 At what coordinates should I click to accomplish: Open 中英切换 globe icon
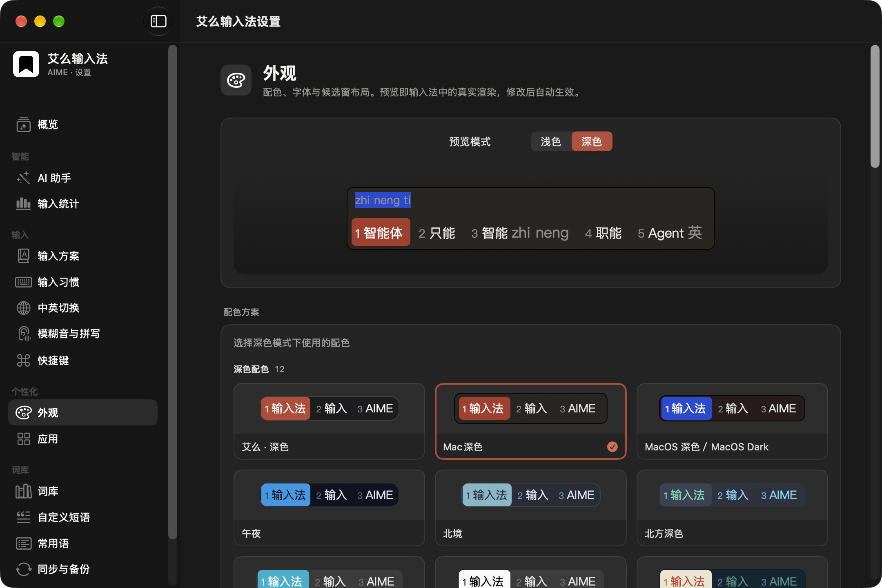24,308
